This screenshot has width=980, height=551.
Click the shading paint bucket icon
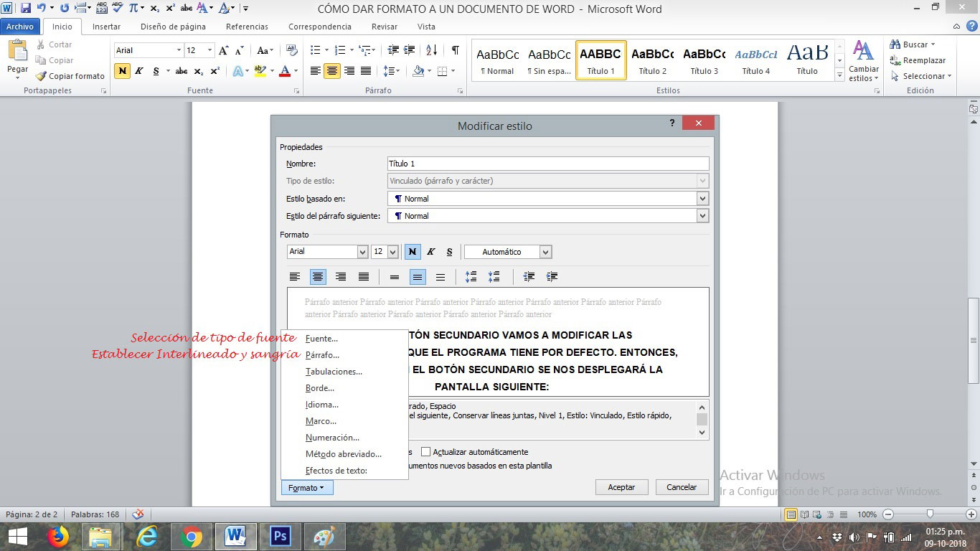418,71
